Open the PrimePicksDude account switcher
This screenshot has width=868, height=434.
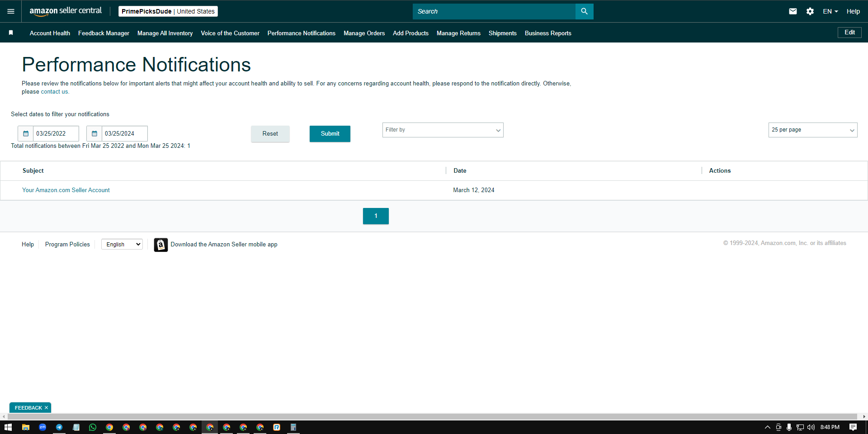(168, 11)
